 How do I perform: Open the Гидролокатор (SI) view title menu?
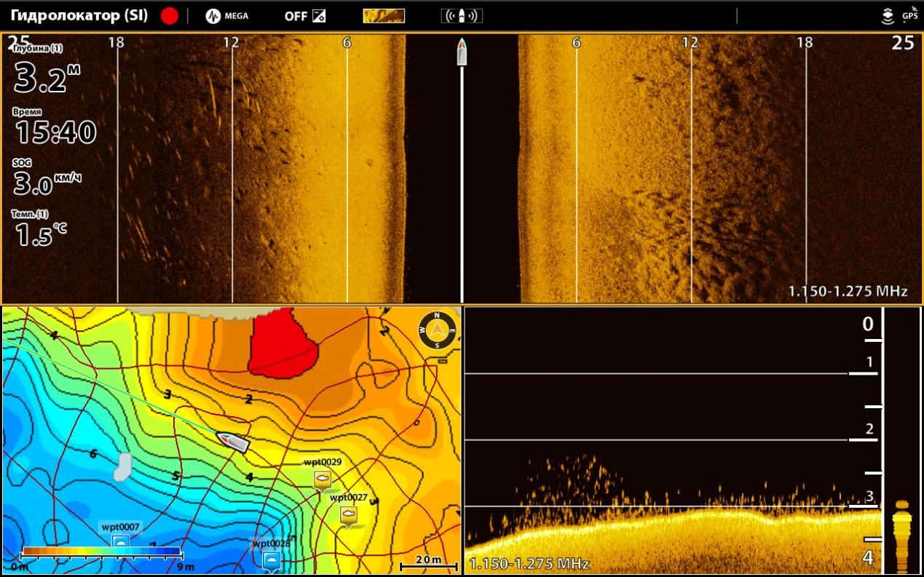79,15
